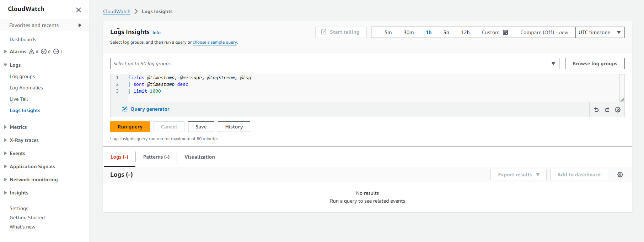Choose the Custom time range
This screenshot has height=242, width=644.
tap(495, 32)
